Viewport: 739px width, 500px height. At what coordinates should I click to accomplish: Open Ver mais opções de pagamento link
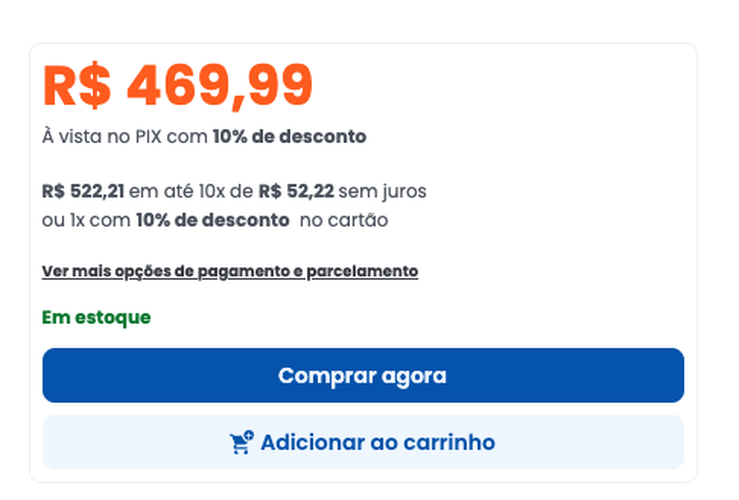(229, 271)
